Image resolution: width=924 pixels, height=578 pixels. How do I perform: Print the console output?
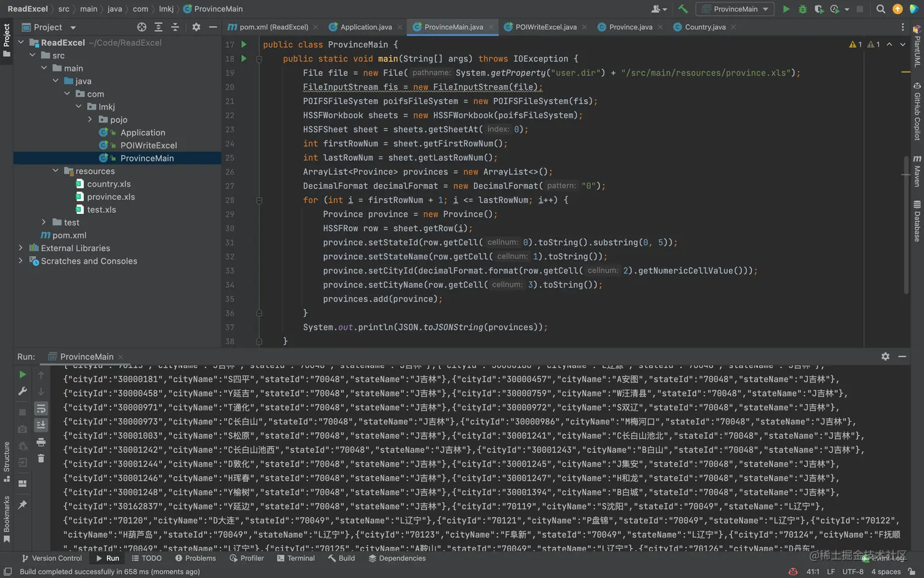41,442
